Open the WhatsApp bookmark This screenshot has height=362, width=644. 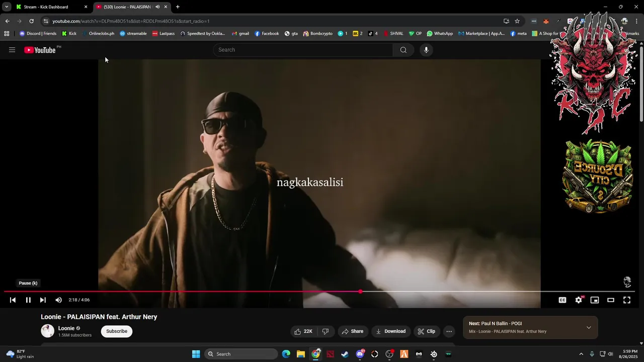[440, 34]
